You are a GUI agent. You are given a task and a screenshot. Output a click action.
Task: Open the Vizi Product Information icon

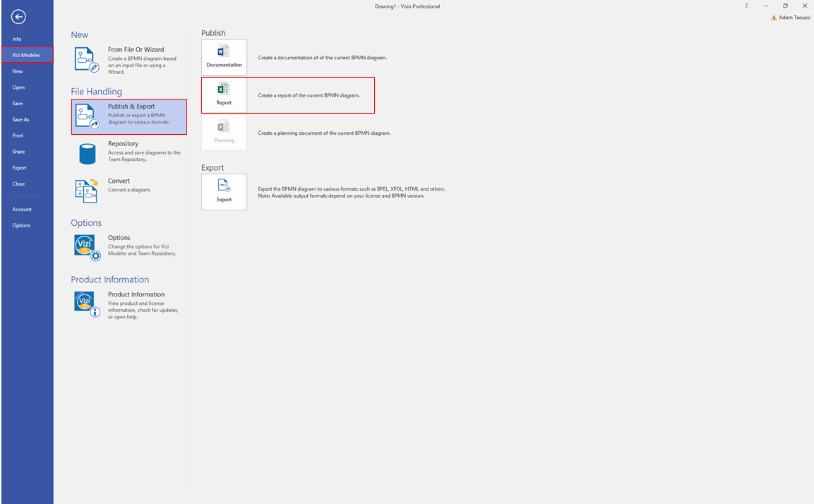pos(87,304)
